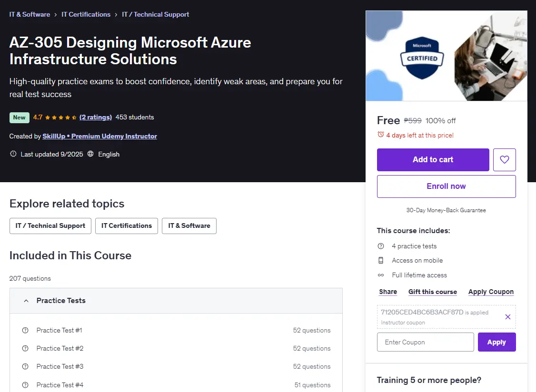Image resolution: width=536 pixels, height=392 pixels.
Task: Click the 4.7 rating number
Action: 38,117
